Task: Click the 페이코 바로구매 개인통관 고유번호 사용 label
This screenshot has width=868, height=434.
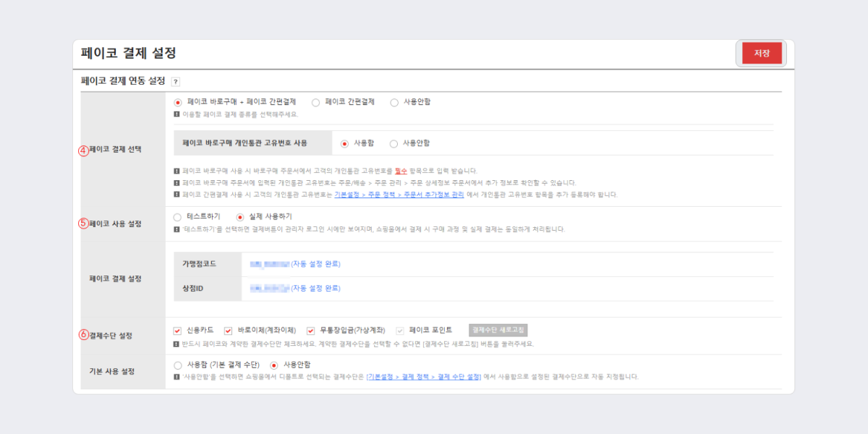Action: click(245, 143)
